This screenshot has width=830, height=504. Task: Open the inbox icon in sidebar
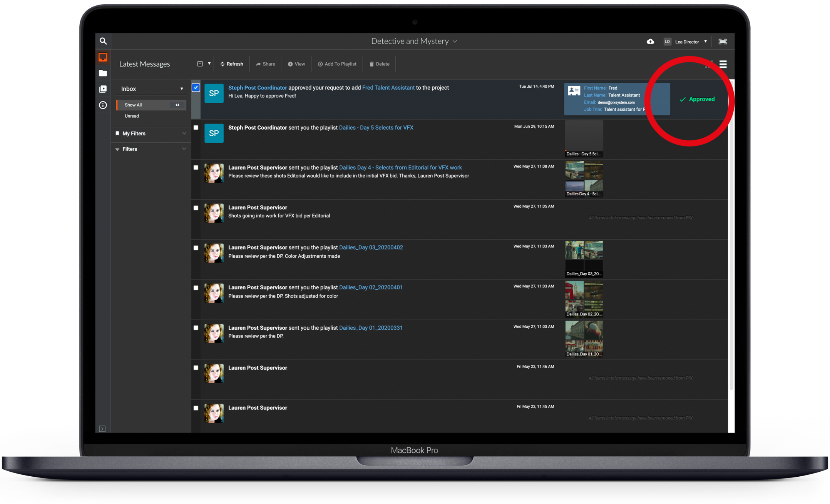(103, 57)
